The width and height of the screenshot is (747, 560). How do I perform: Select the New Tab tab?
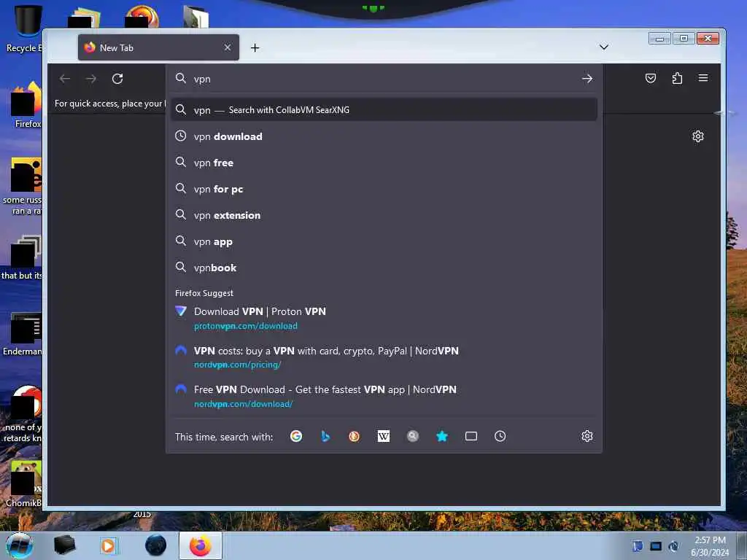[158, 47]
